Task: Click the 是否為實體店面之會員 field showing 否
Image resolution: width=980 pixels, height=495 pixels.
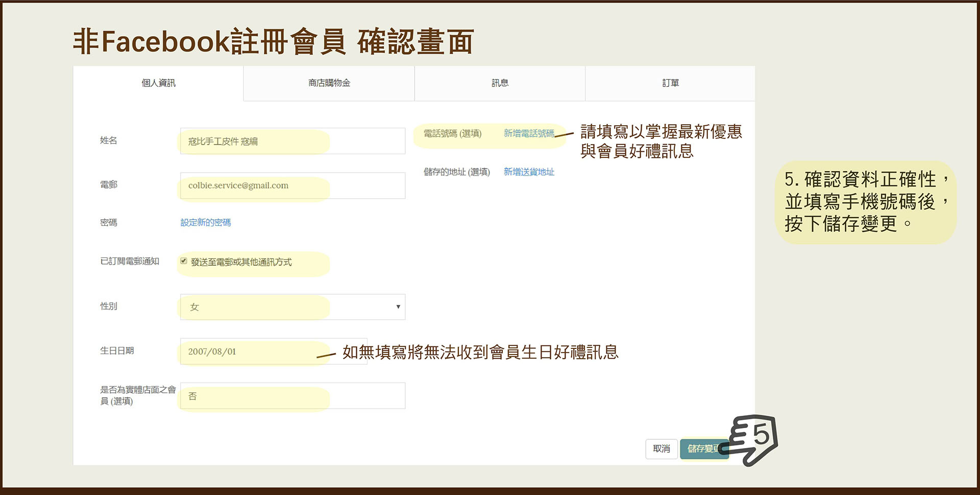Action: pos(292,396)
